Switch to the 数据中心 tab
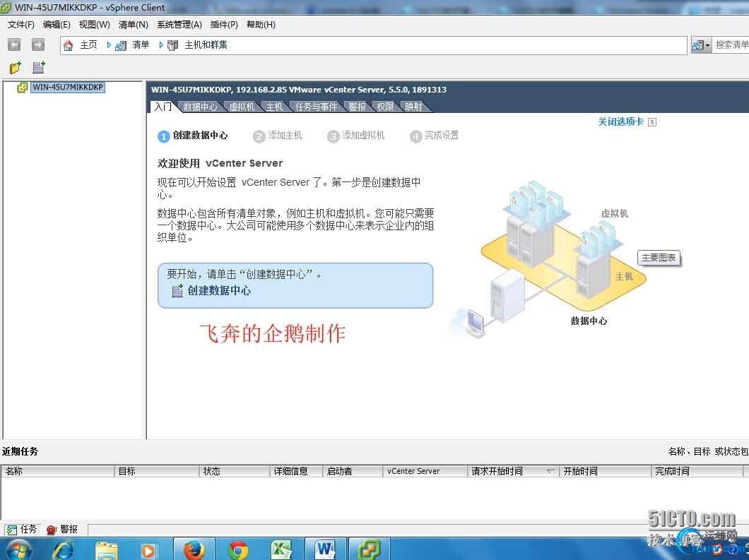Image resolution: width=749 pixels, height=560 pixels. click(x=200, y=107)
